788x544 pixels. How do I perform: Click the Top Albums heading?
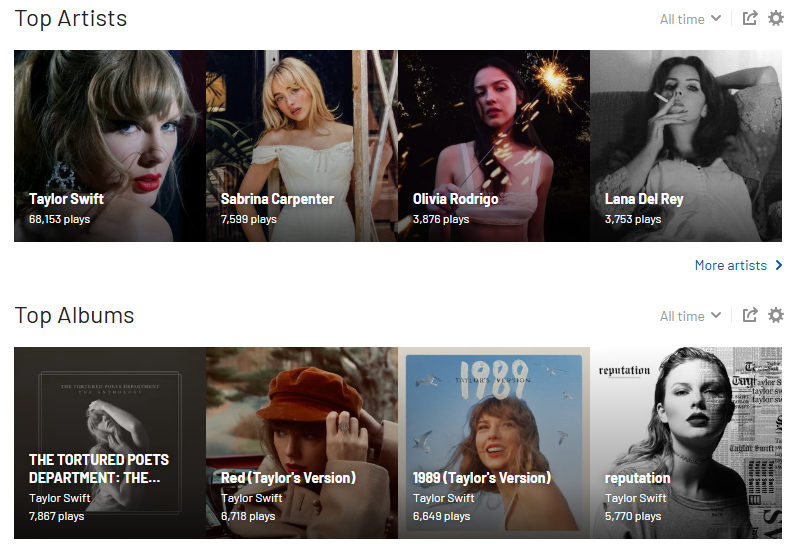click(74, 316)
